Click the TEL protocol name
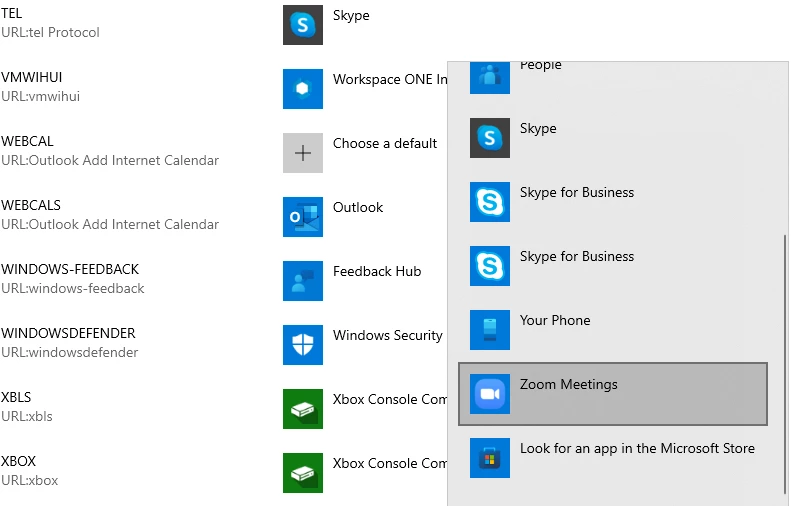 click(12, 13)
